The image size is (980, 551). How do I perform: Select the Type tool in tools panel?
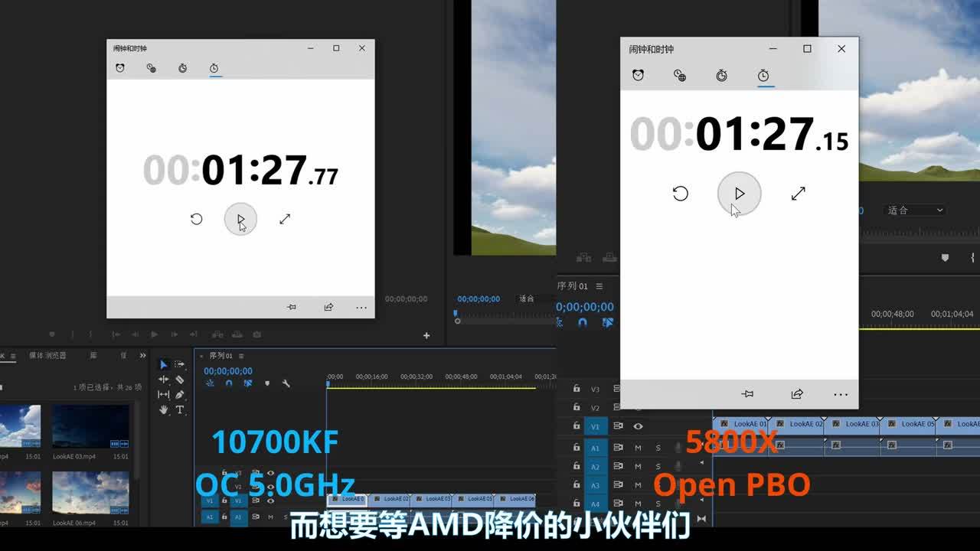tap(180, 410)
